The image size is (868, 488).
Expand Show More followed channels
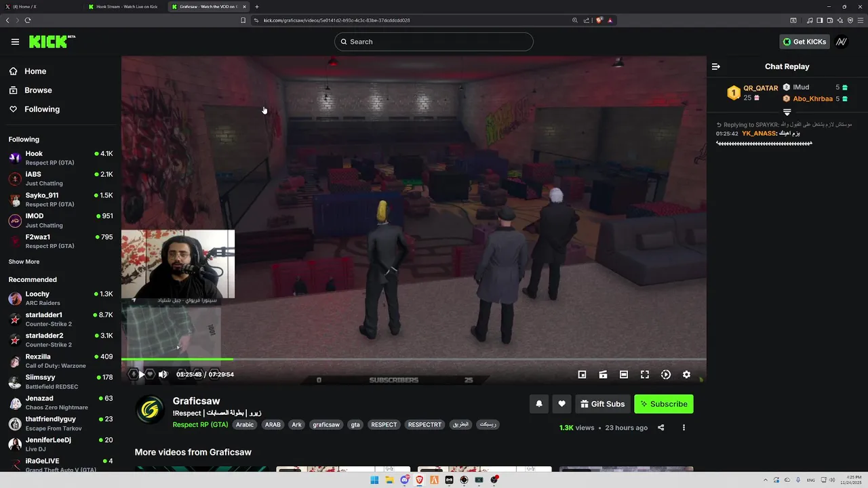point(24,262)
